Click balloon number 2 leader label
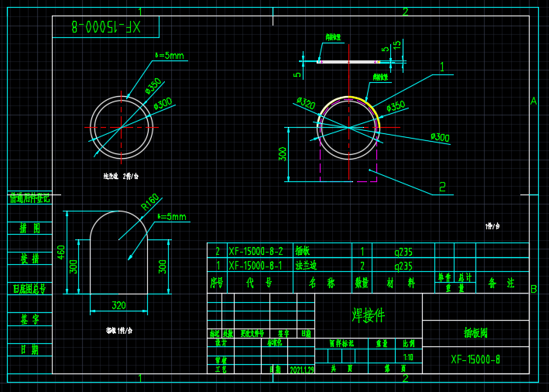 point(443,187)
